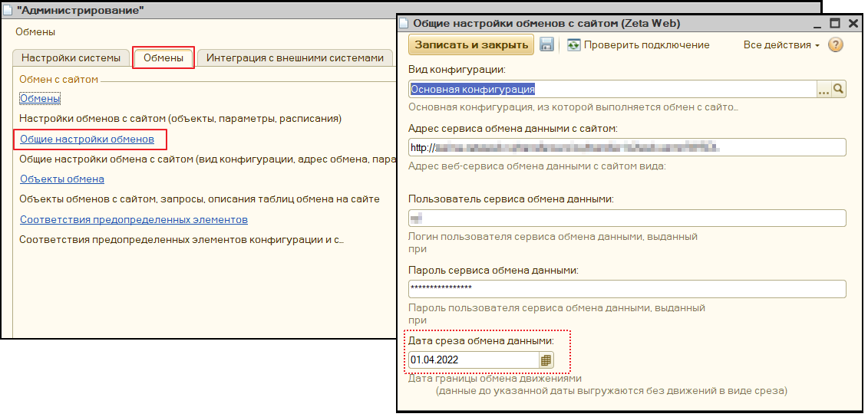Click the document icon in Zeta Web title
This screenshot has height=417, width=868.
404,23
